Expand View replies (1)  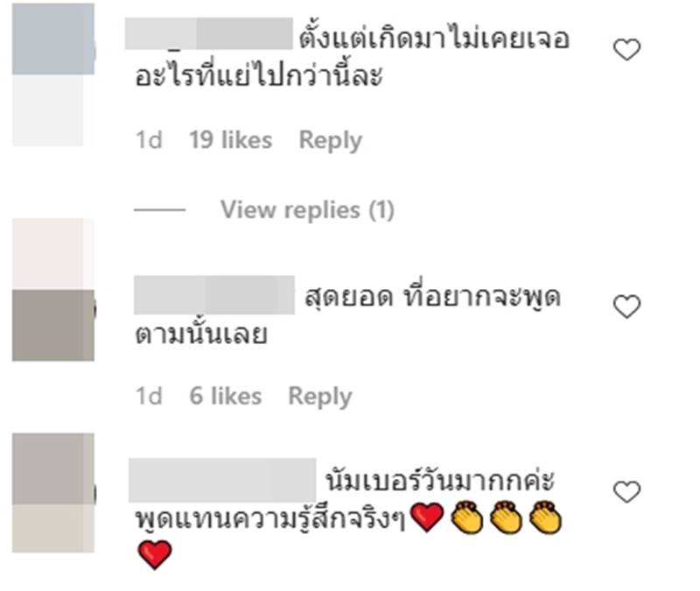coord(308,209)
